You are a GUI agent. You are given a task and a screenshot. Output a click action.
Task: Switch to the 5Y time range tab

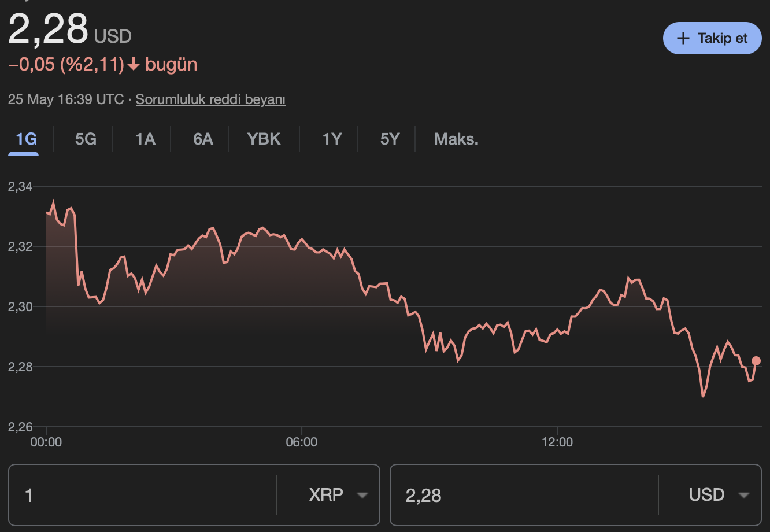[x=390, y=139]
